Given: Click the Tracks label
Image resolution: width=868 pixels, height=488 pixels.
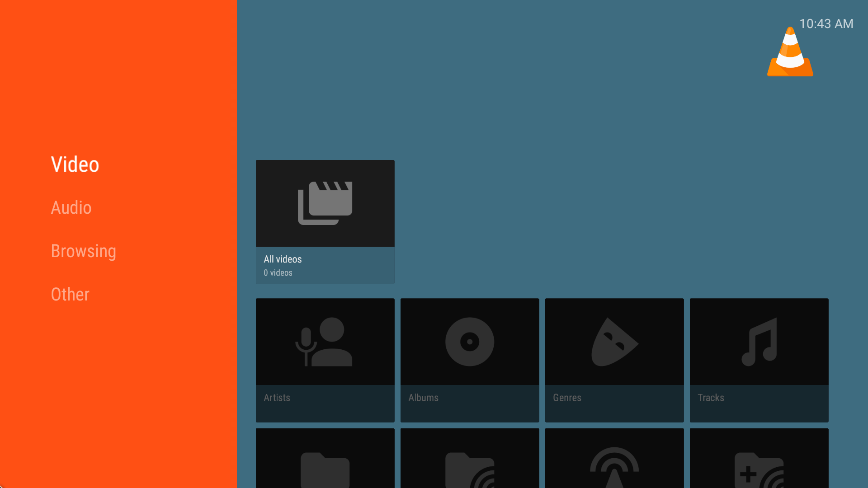Looking at the screenshot, I should [711, 398].
